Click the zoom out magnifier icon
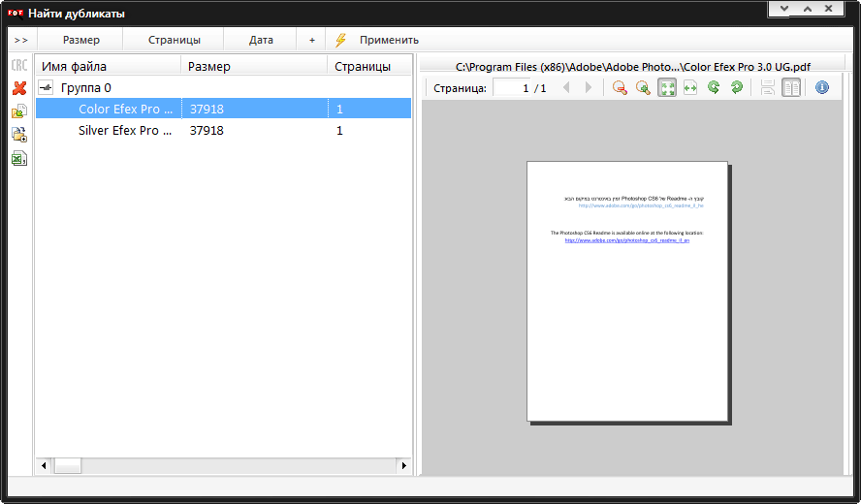The image size is (861, 504). (620, 88)
